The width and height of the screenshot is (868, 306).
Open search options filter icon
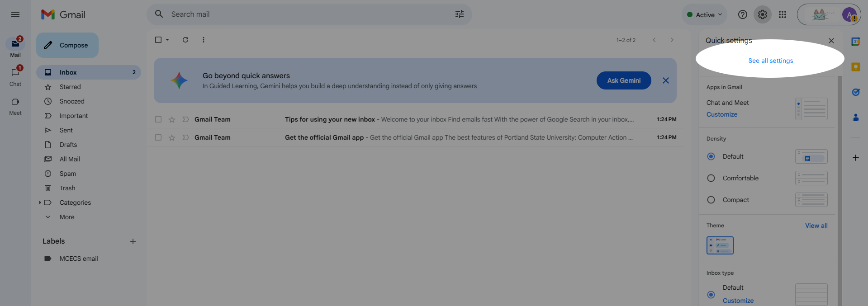pyautogui.click(x=460, y=14)
